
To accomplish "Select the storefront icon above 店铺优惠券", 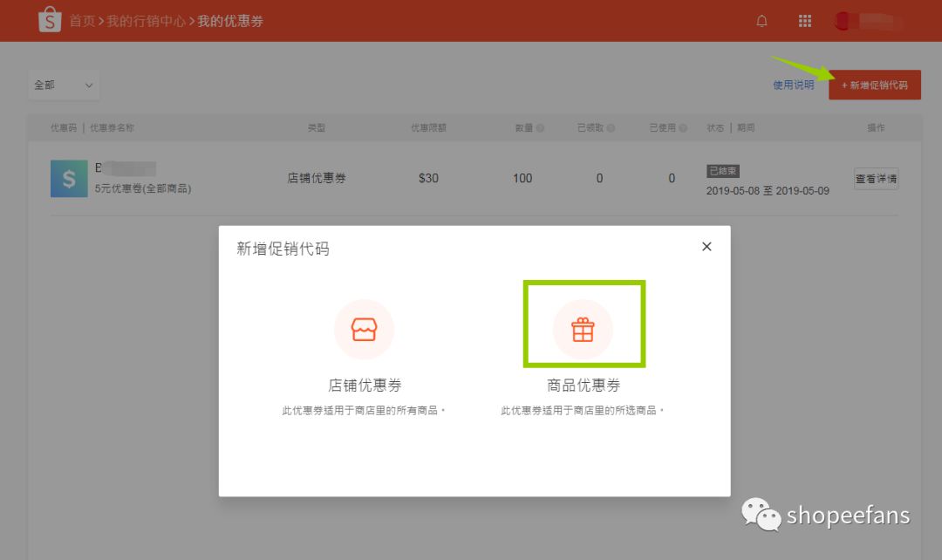I will pos(365,329).
